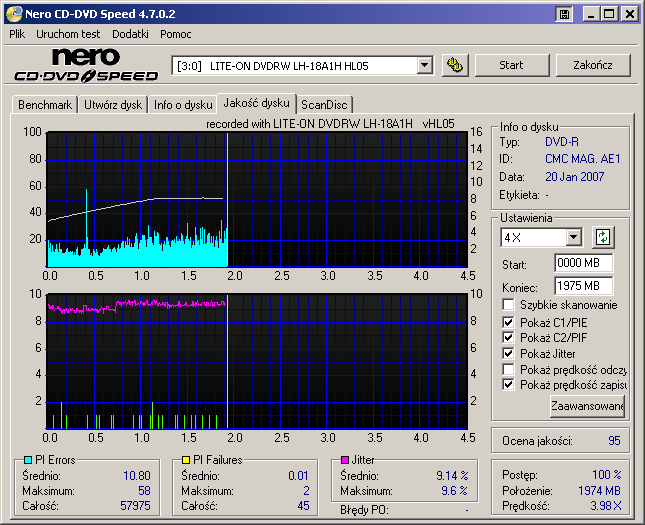Click the cyan PI Errors legend swatch
This screenshot has width=645, height=525.
[x=28, y=460]
